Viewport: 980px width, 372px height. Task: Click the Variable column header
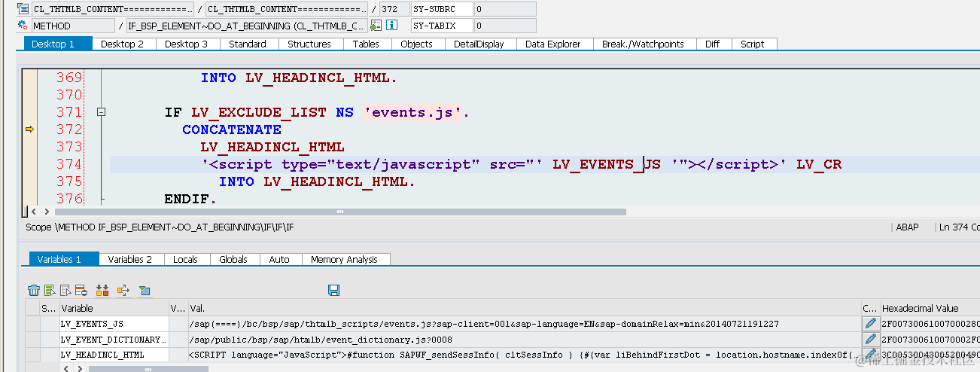(114, 308)
